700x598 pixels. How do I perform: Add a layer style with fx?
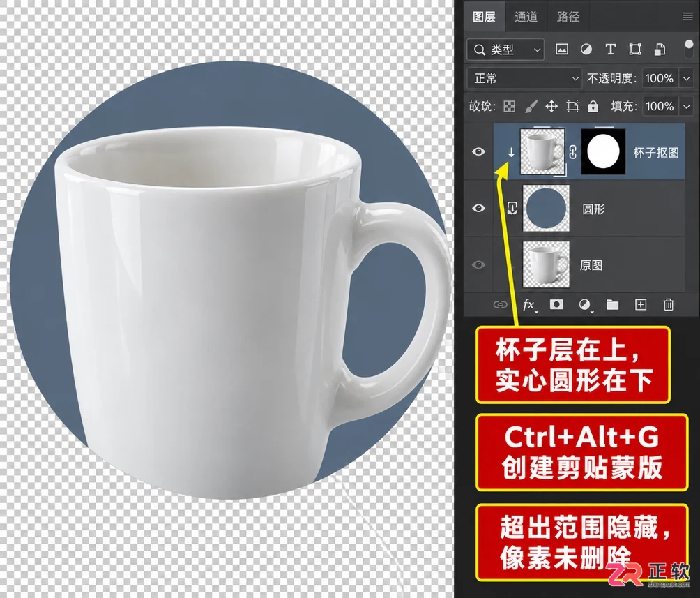tap(529, 305)
